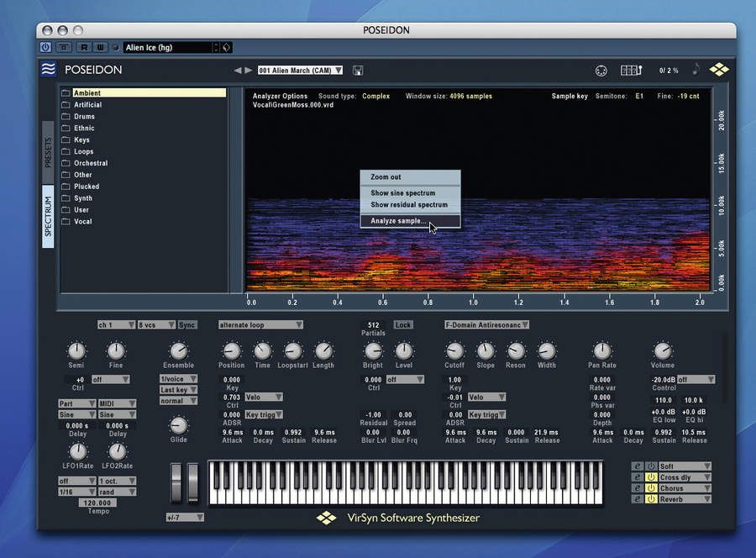The width and height of the screenshot is (756, 558).
Task: Click Analyzer Options label
Action: pyautogui.click(x=280, y=96)
